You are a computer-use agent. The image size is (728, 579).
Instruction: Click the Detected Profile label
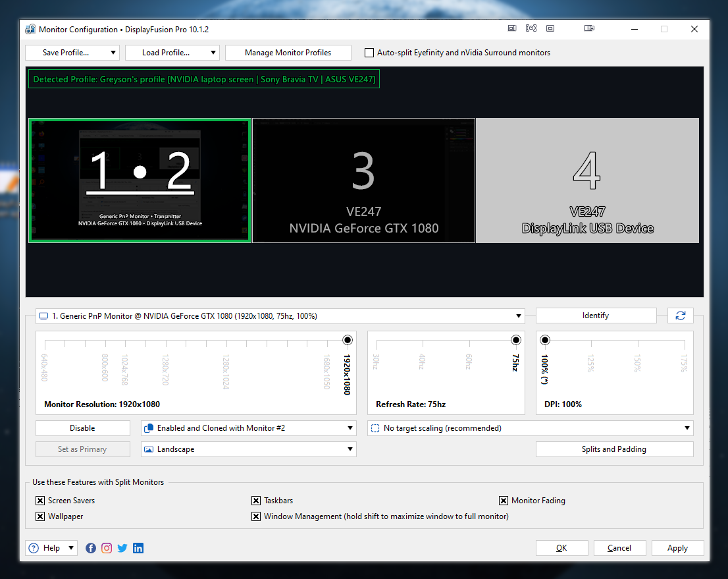pos(204,79)
